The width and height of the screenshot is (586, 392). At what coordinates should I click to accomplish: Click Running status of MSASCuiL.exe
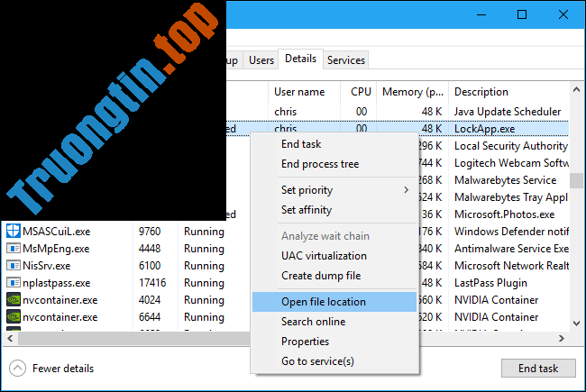204,232
